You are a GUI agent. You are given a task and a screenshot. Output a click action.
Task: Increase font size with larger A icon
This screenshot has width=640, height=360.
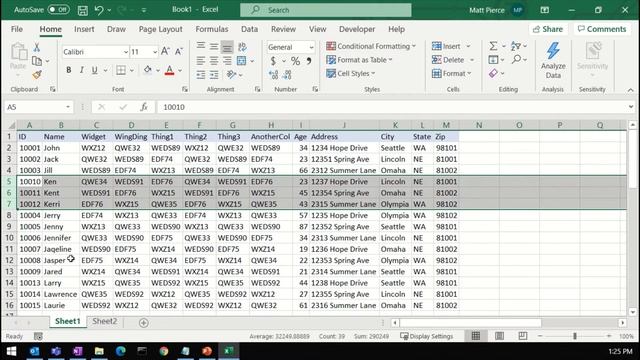(165, 51)
